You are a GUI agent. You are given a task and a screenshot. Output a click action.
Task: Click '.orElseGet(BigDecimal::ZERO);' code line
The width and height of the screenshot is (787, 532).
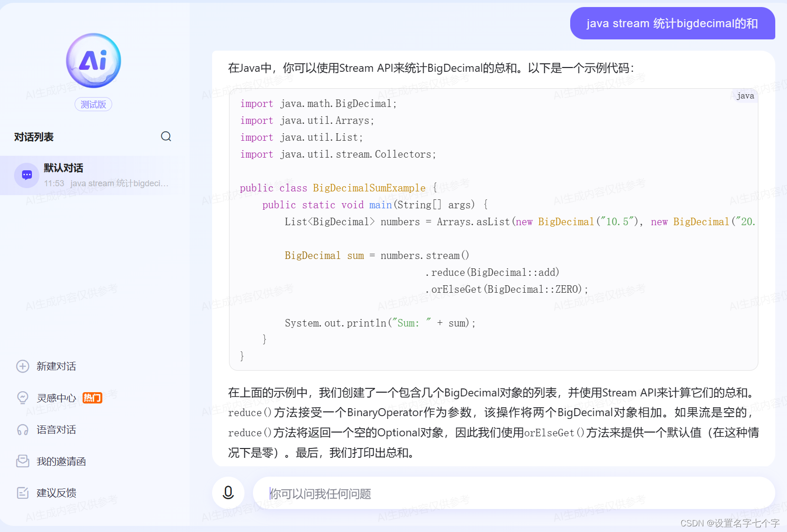pyautogui.click(x=506, y=289)
